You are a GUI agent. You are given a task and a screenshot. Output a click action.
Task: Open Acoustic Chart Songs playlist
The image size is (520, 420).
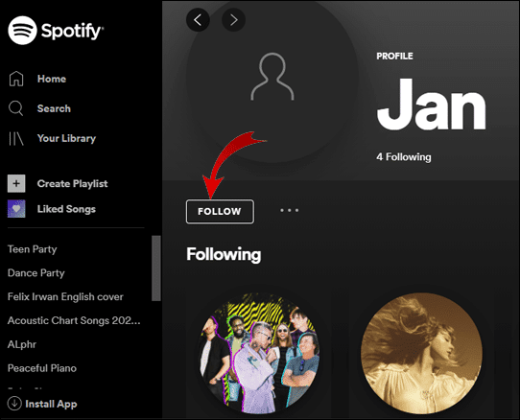[x=74, y=320]
